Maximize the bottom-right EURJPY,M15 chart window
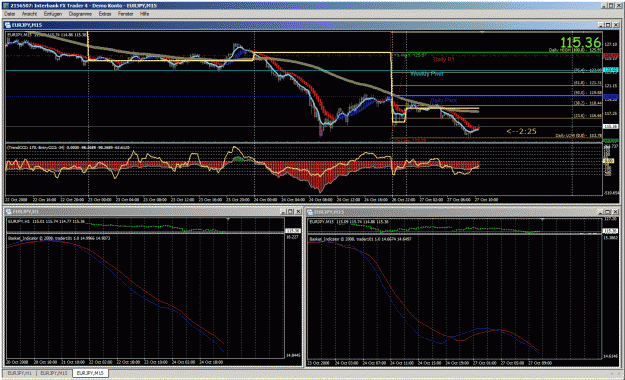The image size is (625, 380). [x=608, y=212]
